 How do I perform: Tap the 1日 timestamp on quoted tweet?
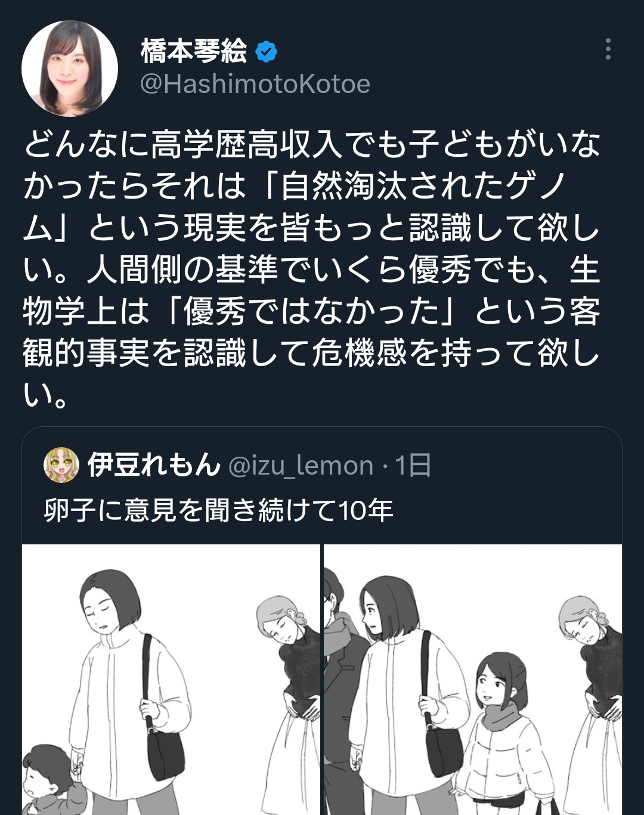413,465
